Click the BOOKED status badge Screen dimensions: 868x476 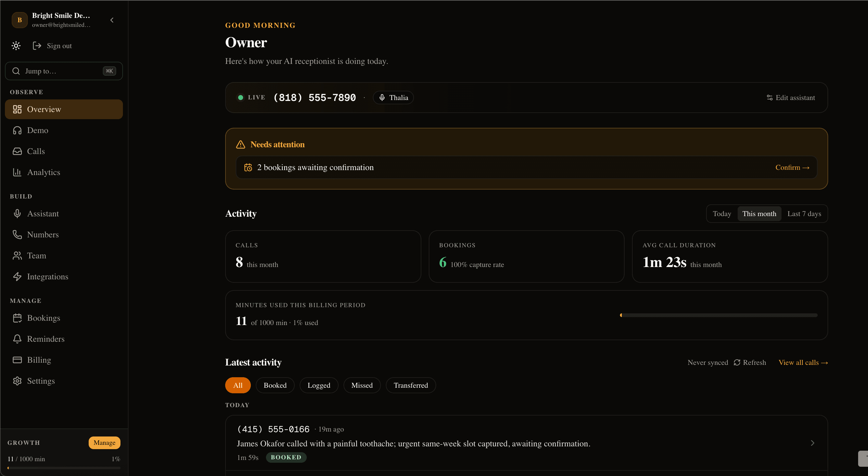(x=286, y=457)
